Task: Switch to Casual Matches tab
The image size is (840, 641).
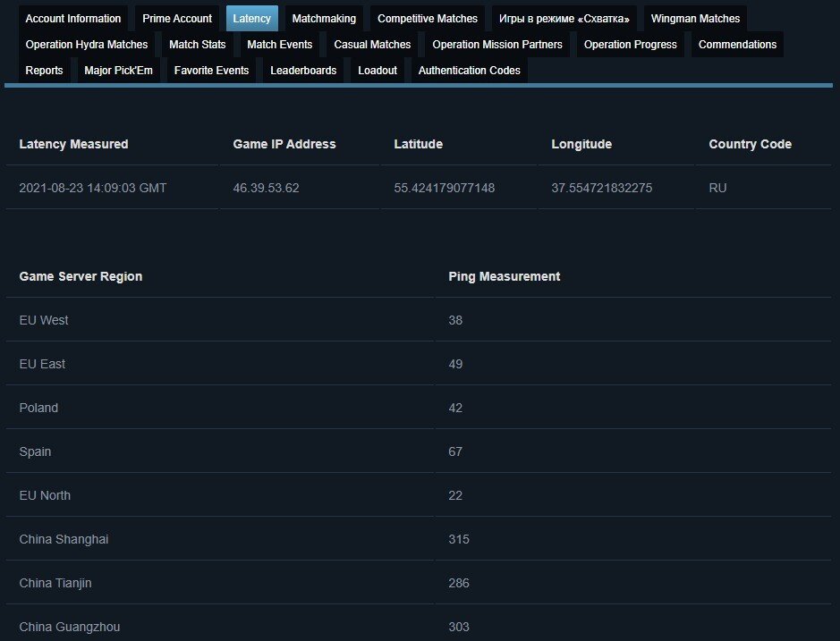Action: click(372, 45)
